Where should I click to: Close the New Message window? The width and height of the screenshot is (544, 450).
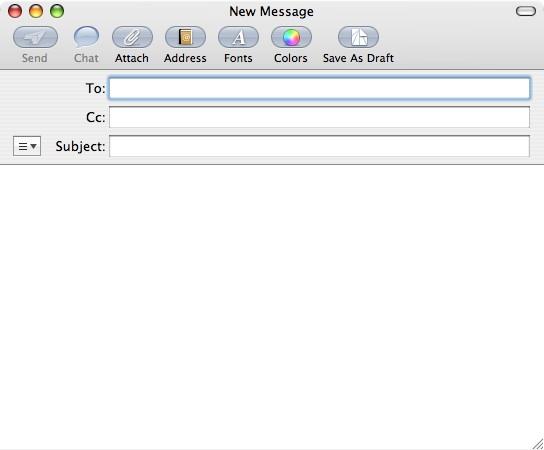15,11
